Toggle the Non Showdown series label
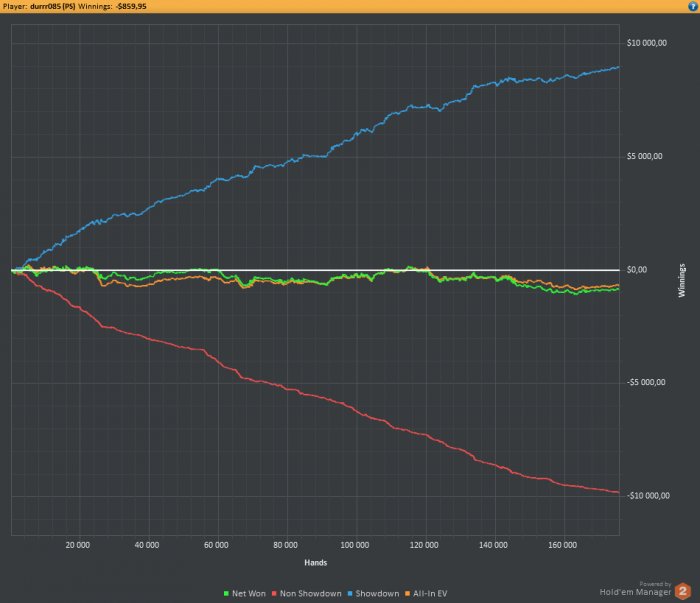Image resolution: width=700 pixels, height=603 pixels. click(311, 593)
